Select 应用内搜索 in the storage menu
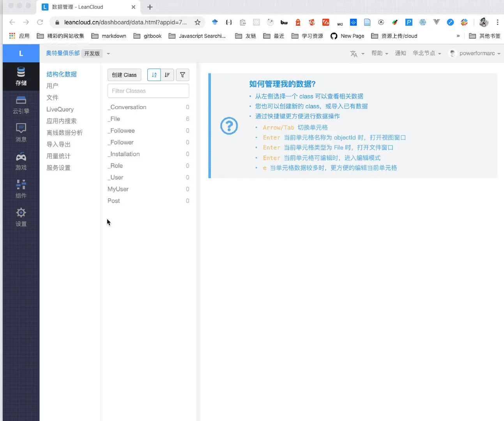504x421 pixels. point(62,121)
